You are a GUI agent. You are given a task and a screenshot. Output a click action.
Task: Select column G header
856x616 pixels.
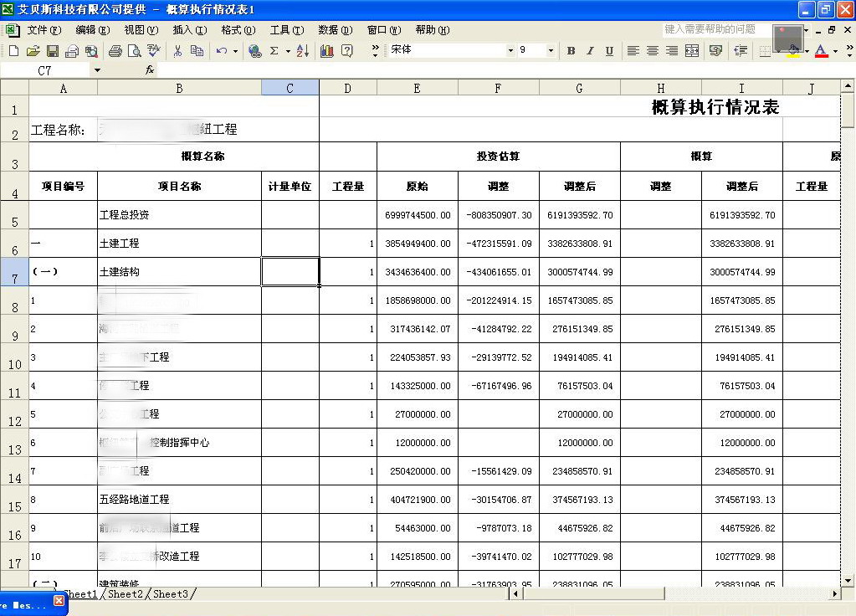point(579,88)
